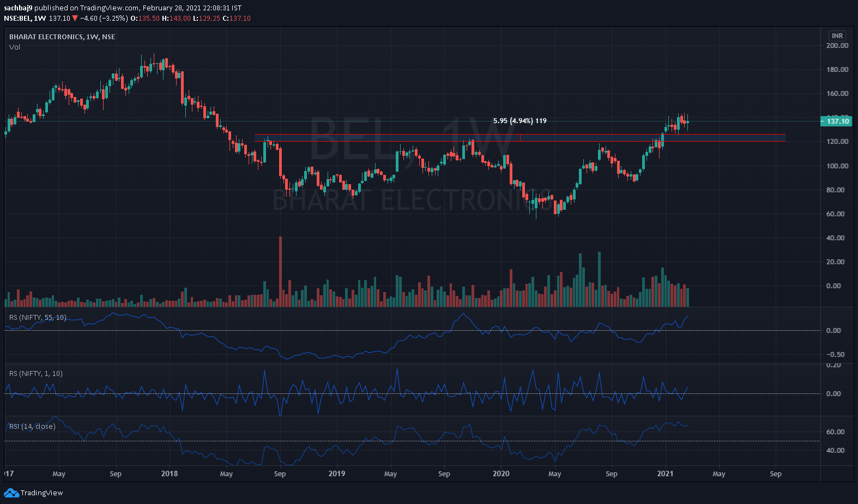Click the Vol indicator label
Image resolution: width=858 pixels, height=504 pixels.
[15, 47]
